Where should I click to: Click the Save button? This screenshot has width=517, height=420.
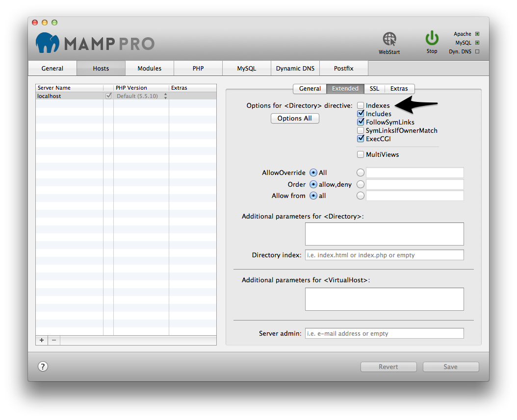coord(450,366)
